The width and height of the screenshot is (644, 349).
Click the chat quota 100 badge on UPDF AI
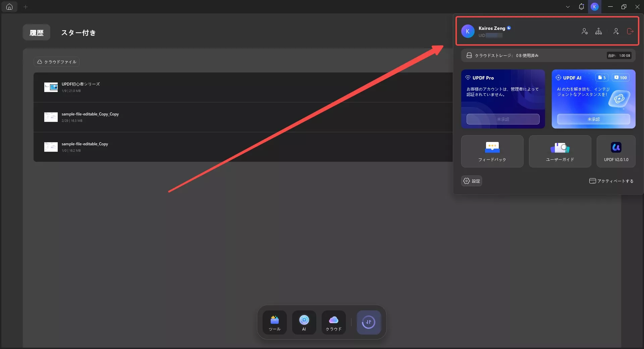pos(621,78)
